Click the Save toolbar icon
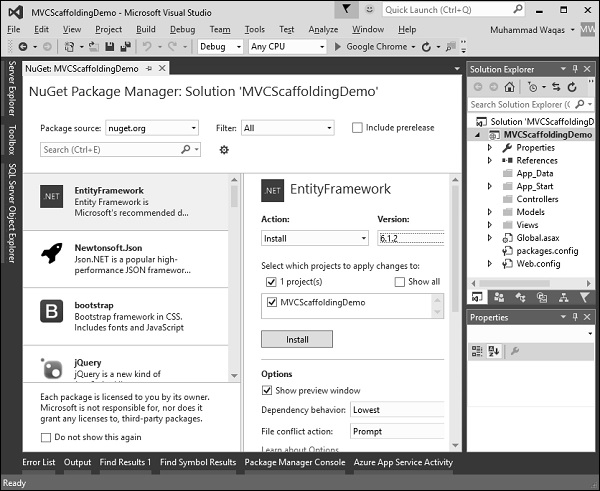The image size is (600, 491). click(109, 47)
